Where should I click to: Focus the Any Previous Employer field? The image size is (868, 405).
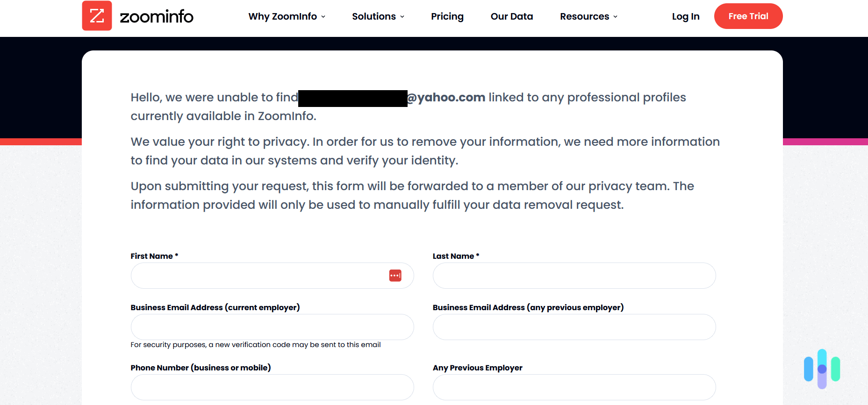coord(574,387)
